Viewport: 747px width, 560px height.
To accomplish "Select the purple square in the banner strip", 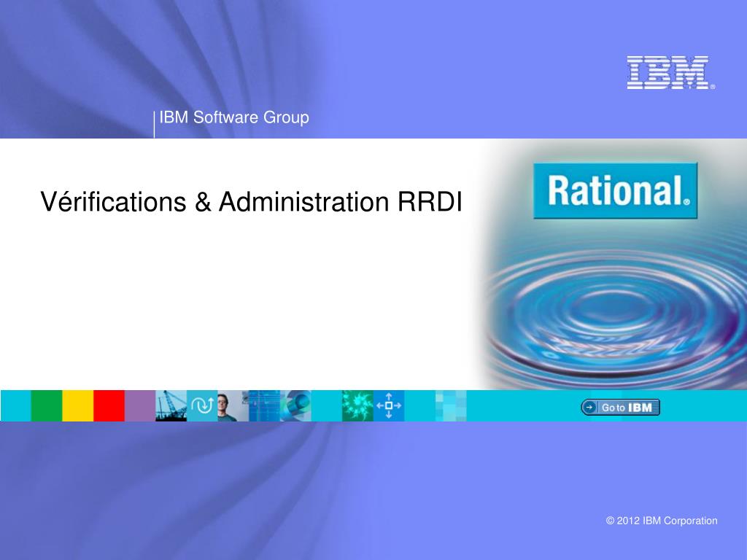I will [x=140, y=405].
